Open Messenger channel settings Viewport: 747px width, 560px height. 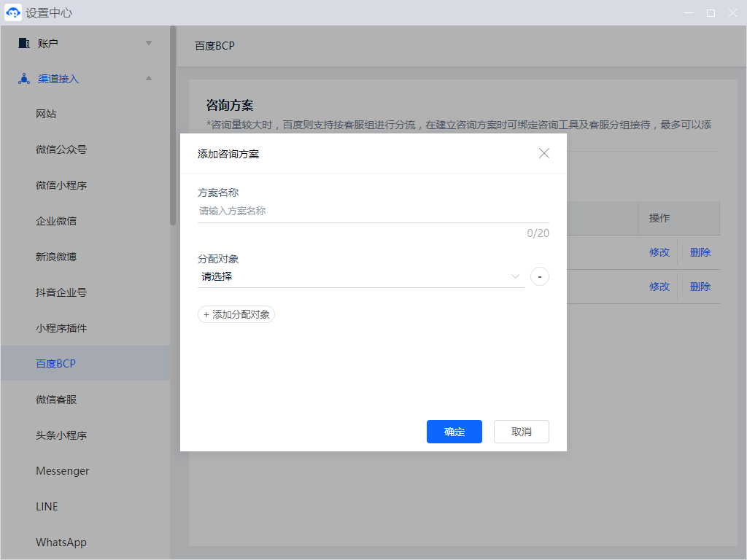63,471
